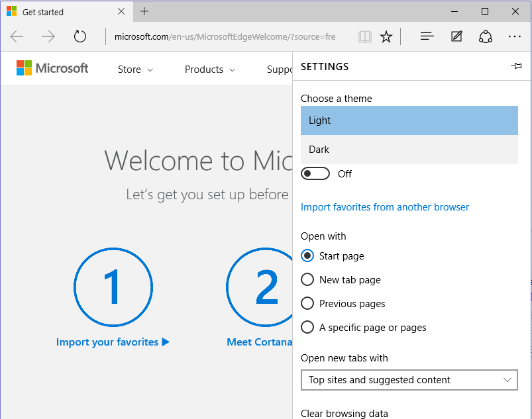The width and height of the screenshot is (532, 419).
Task: Click 'Import favorites from another browser'
Action: [385, 207]
